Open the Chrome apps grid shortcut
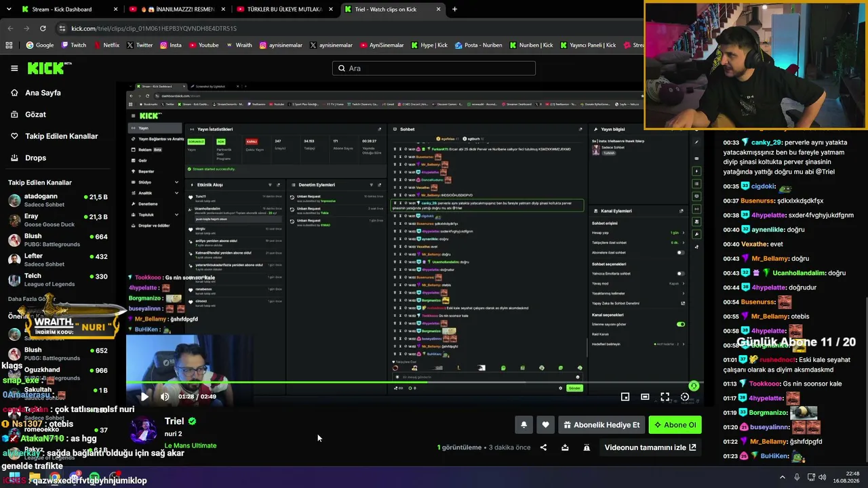The width and height of the screenshot is (868, 488). (9, 45)
